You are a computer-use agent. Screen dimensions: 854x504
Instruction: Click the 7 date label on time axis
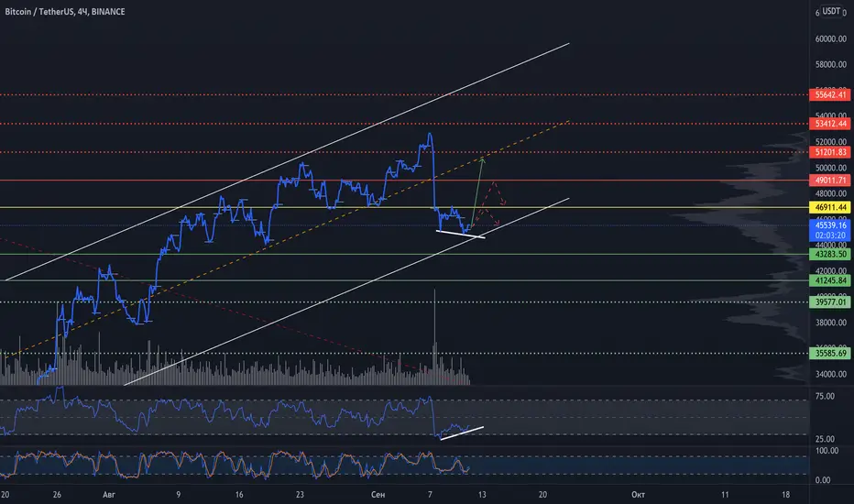coord(431,495)
